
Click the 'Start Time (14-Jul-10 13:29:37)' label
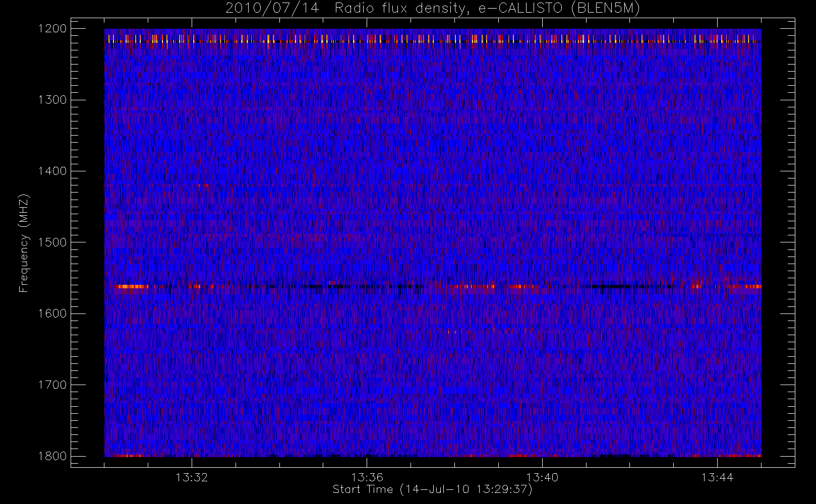pyautogui.click(x=433, y=489)
